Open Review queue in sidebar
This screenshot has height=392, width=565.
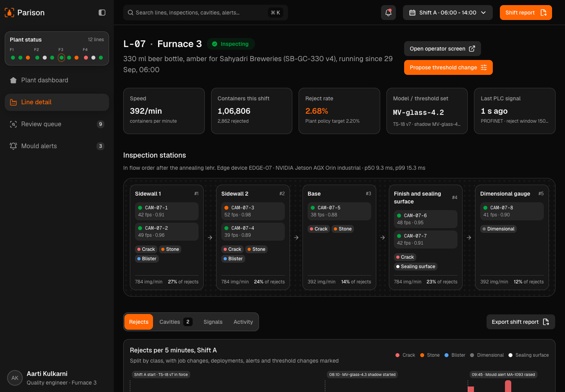pyautogui.click(x=57, y=124)
